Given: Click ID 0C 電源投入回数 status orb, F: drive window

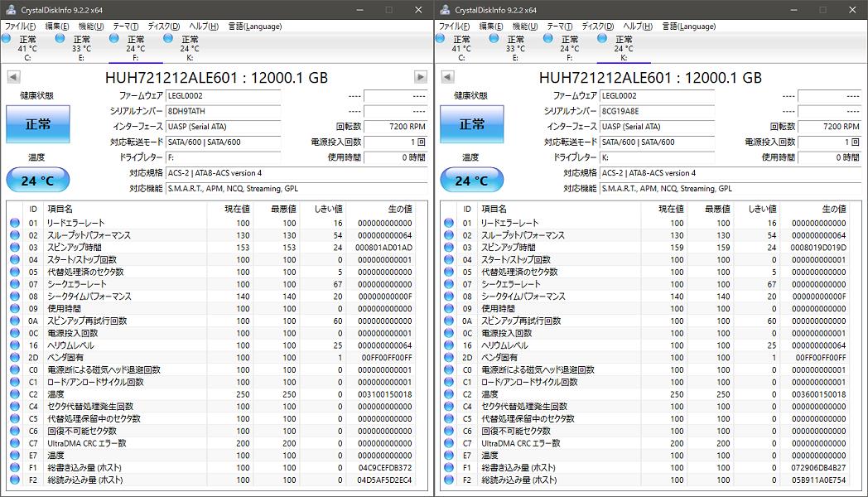Looking at the screenshot, I should point(15,333).
